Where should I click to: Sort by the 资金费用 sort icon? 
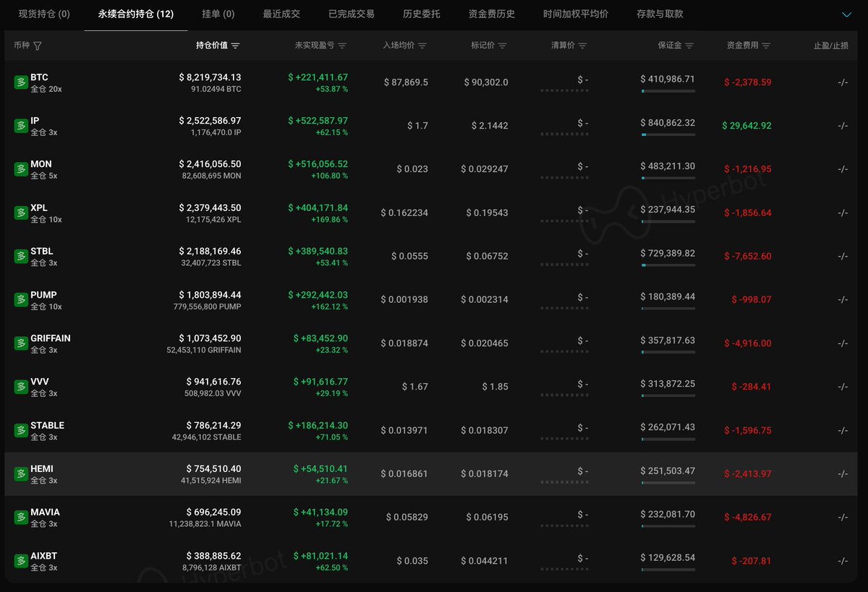point(766,46)
